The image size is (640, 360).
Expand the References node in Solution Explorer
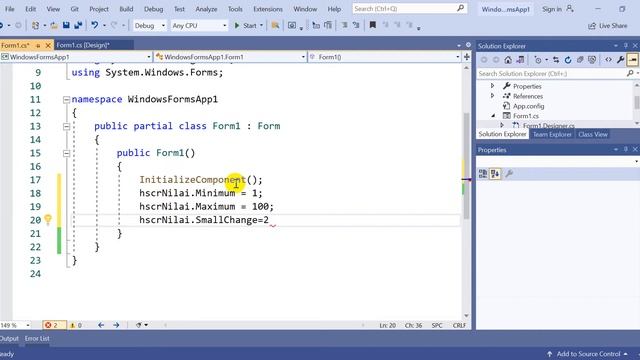click(x=492, y=96)
